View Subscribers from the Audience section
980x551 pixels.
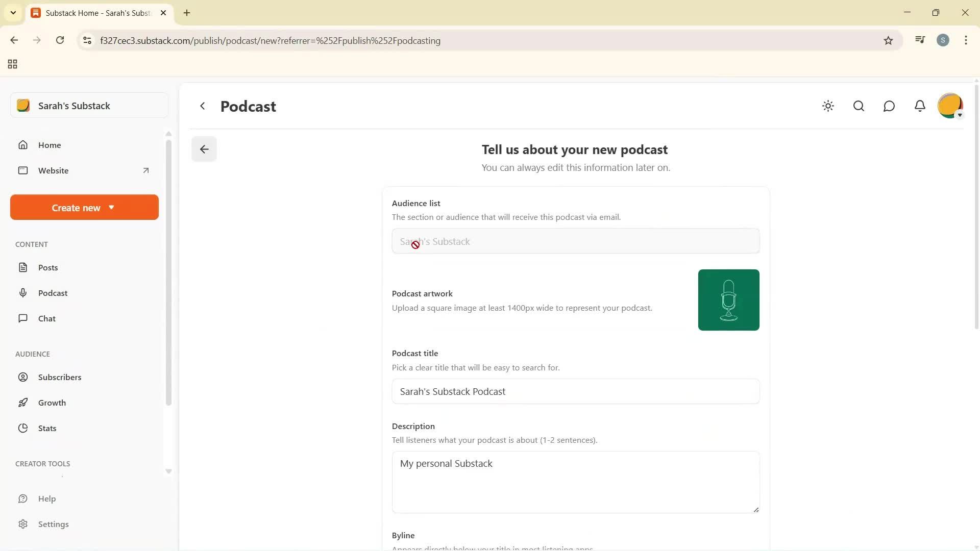point(60,377)
